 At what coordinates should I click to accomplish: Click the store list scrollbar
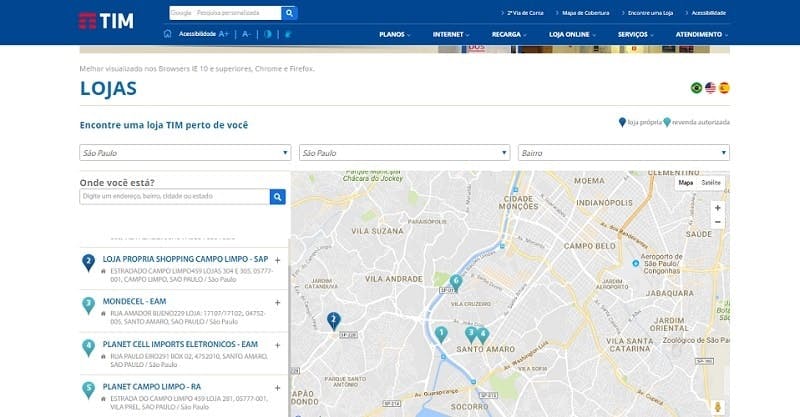289,327
